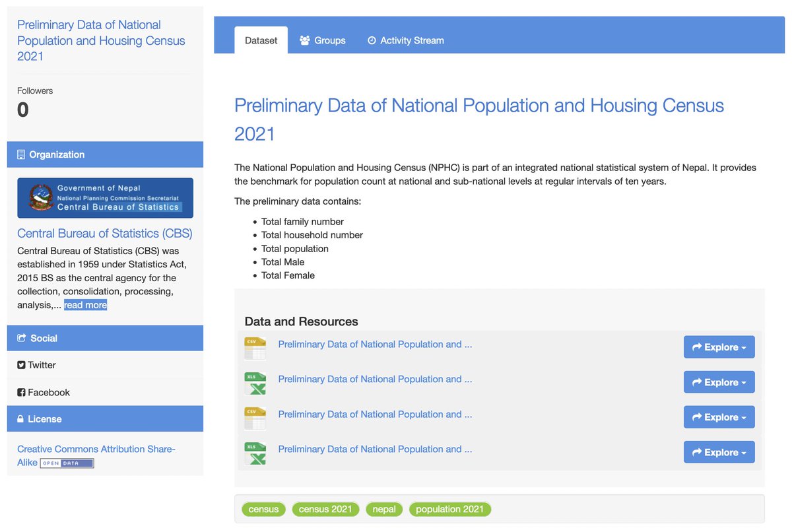This screenshot has height=532, width=792.
Task: Open the Facebook share link
Action: 44,392
